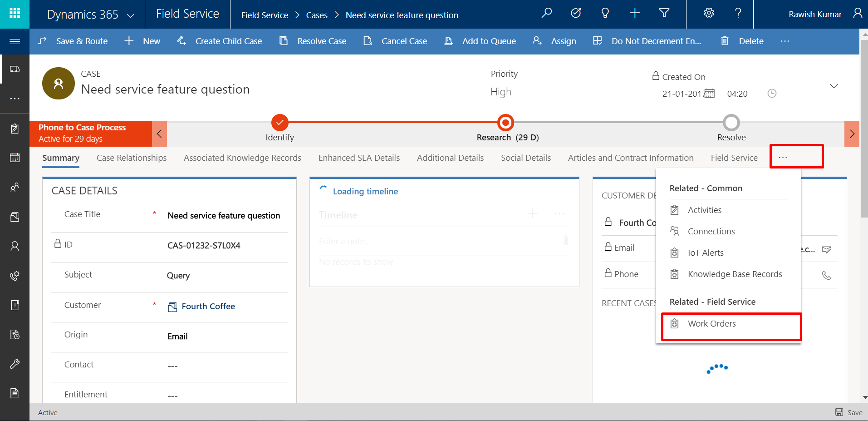
Task: Click the search magnifier icon
Action: (x=547, y=13)
